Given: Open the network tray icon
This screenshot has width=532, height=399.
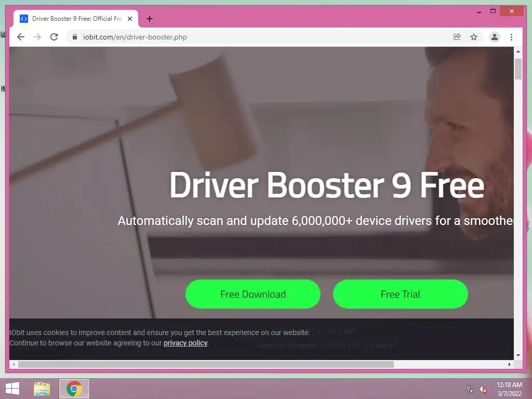Looking at the screenshot, I should point(471,389).
